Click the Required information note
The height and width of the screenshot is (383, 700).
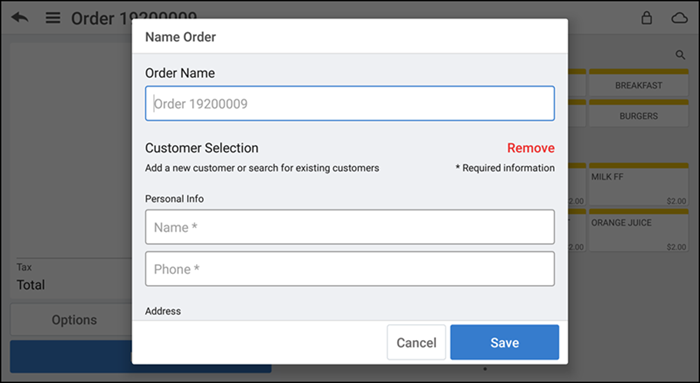tap(505, 168)
